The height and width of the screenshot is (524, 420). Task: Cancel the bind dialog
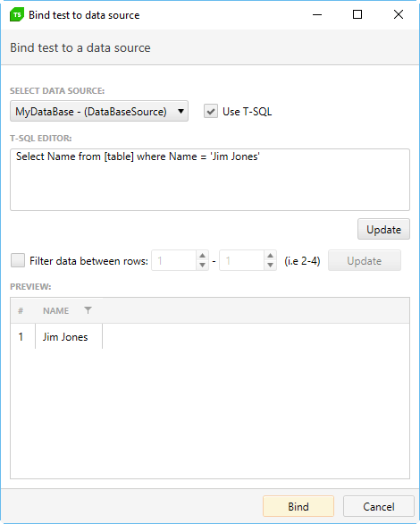[x=379, y=507]
